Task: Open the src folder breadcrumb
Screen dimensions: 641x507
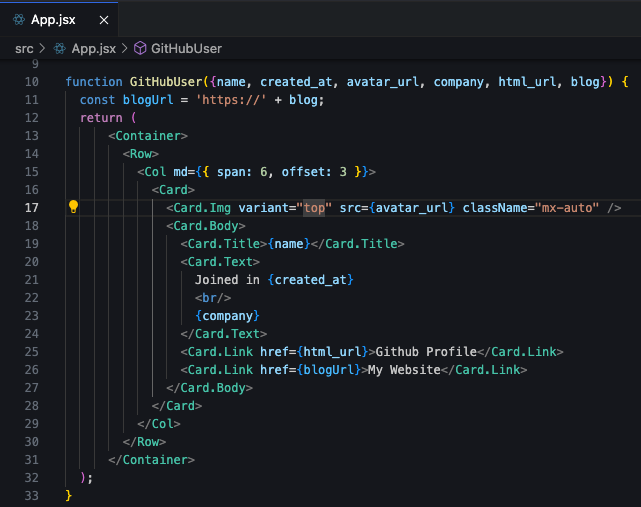Action: tap(24, 48)
